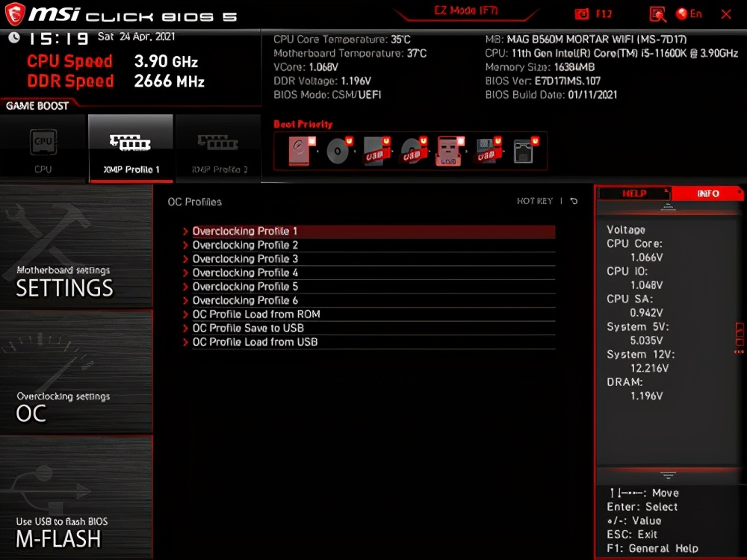Open Overclocking Profile 6
The image size is (747, 560).
[x=373, y=300]
